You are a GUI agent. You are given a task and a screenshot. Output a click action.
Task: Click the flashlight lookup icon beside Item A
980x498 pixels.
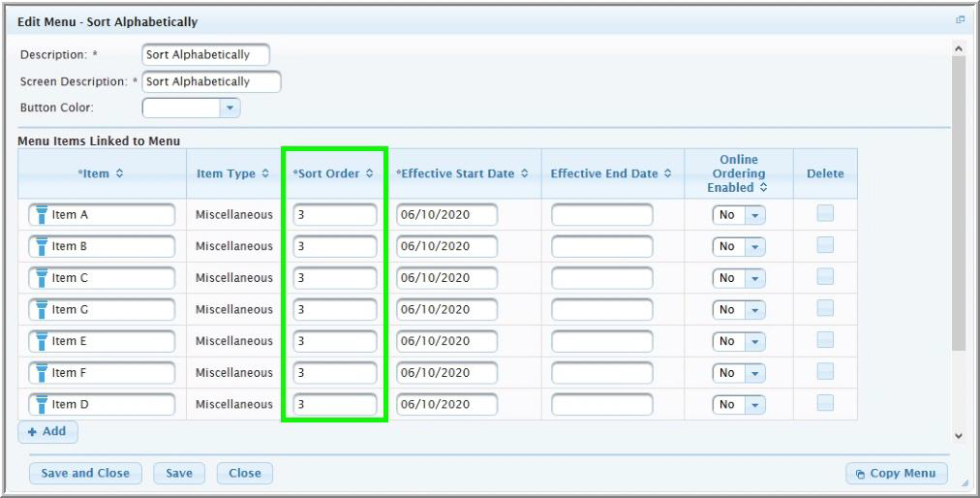pos(42,215)
